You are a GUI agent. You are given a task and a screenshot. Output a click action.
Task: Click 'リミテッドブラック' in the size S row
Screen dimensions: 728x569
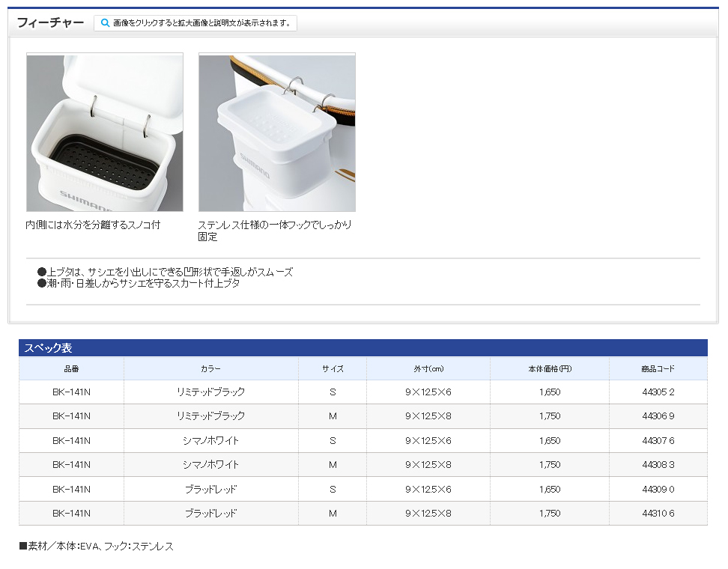pos(210,392)
